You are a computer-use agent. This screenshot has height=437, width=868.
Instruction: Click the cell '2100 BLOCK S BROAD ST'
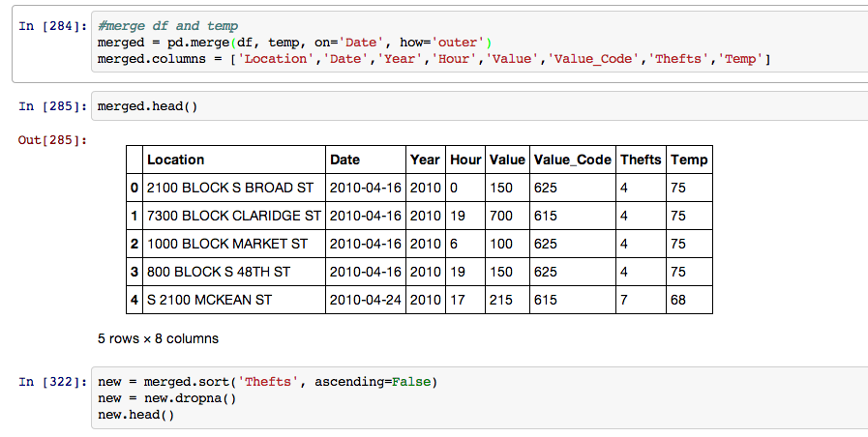click(x=234, y=189)
